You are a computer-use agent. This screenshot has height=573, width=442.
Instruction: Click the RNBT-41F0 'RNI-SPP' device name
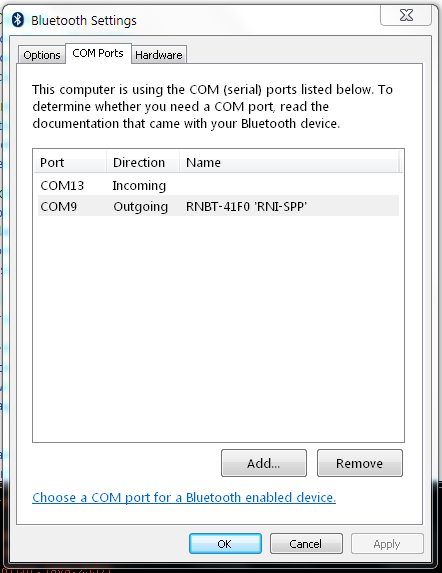246,207
